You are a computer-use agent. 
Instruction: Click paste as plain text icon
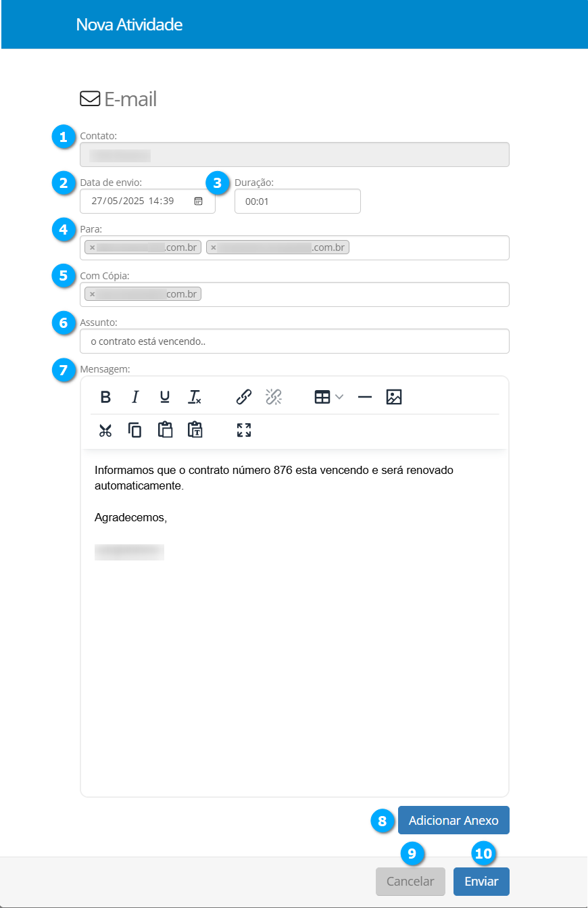pos(195,430)
